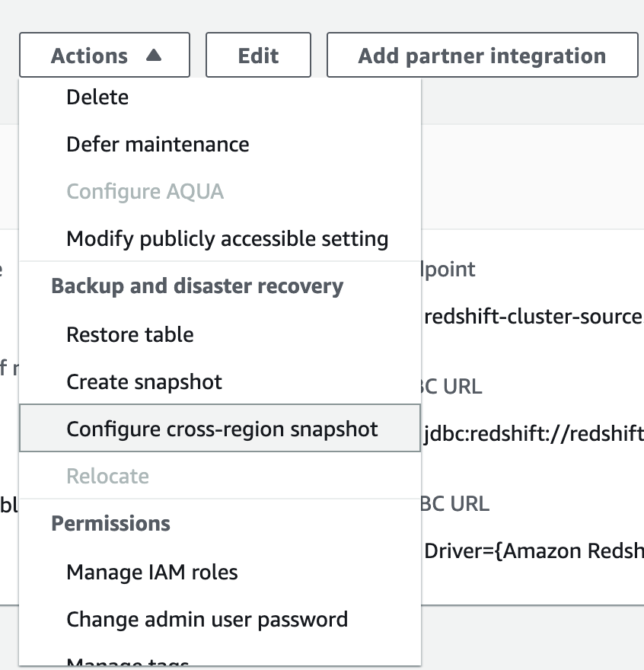The image size is (644, 670).
Task: Click the Permissions section heading
Action: tap(110, 524)
